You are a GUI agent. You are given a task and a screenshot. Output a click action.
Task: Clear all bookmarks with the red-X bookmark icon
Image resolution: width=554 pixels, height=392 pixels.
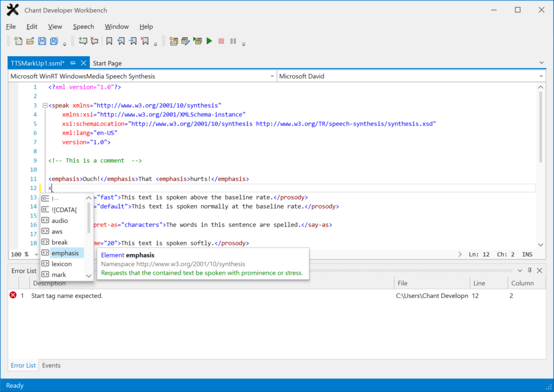coord(145,41)
